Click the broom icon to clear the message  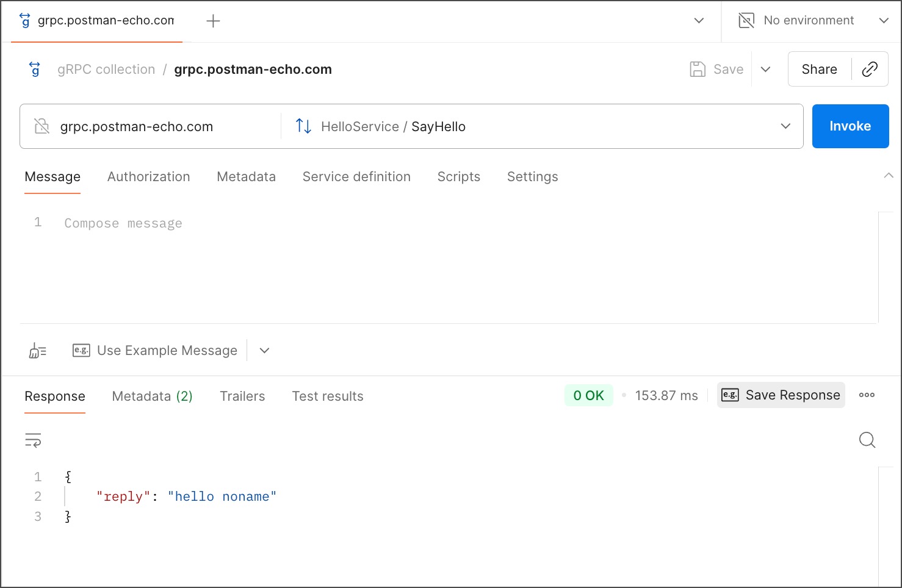pos(37,350)
